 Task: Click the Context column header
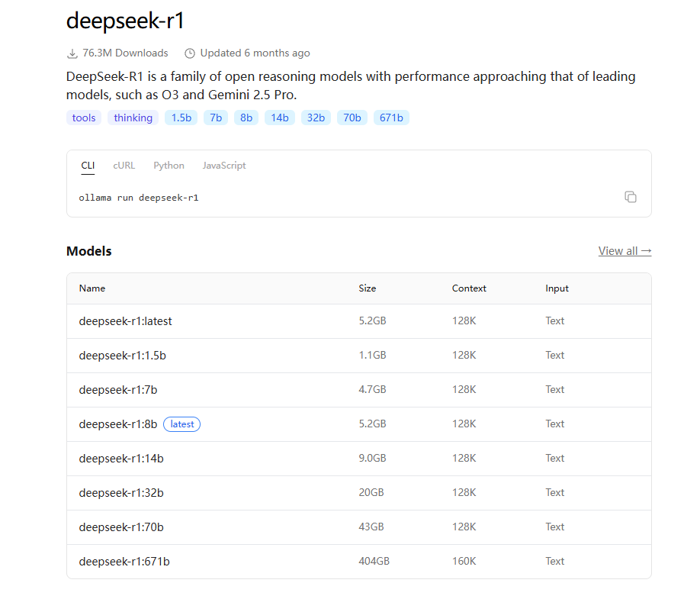(x=469, y=288)
